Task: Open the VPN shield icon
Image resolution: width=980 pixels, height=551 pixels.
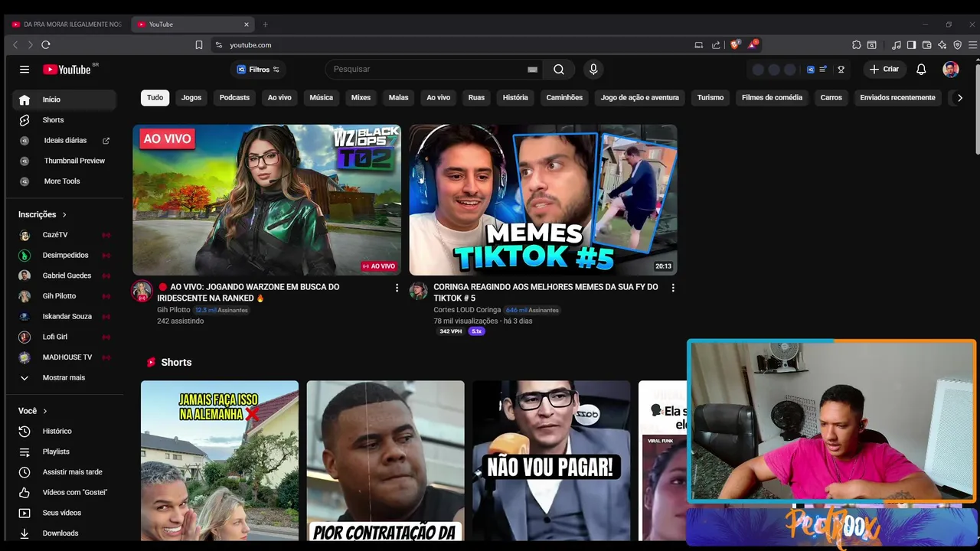Action: [957, 45]
